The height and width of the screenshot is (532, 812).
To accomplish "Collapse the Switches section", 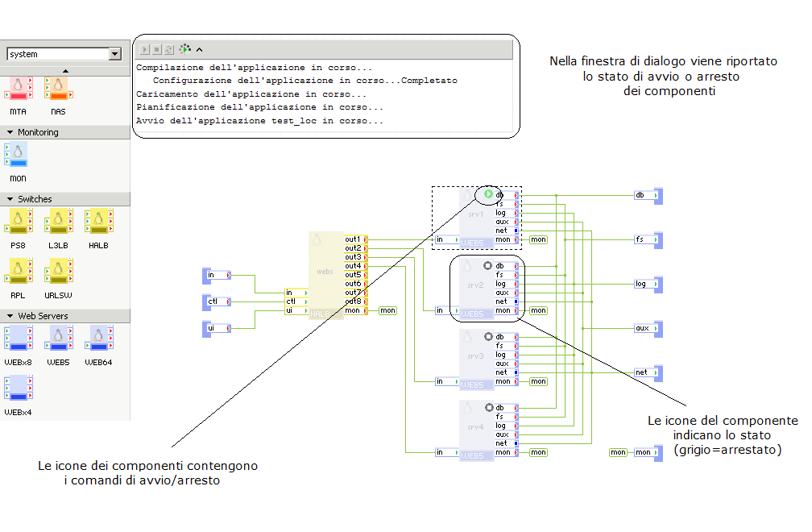I will [x=10, y=199].
